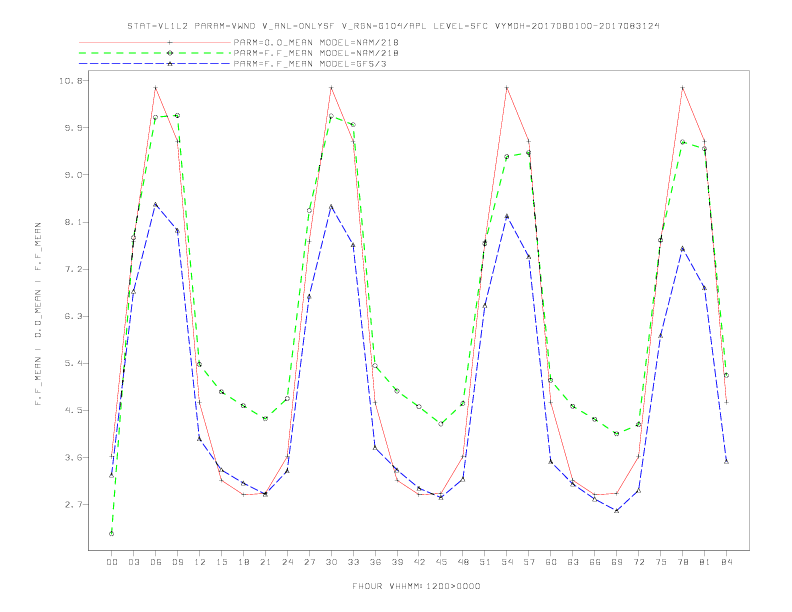The width and height of the screenshot is (792, 612).
Task: Click the y-axis tick label 10.8
Action: [x=71, y=81]
